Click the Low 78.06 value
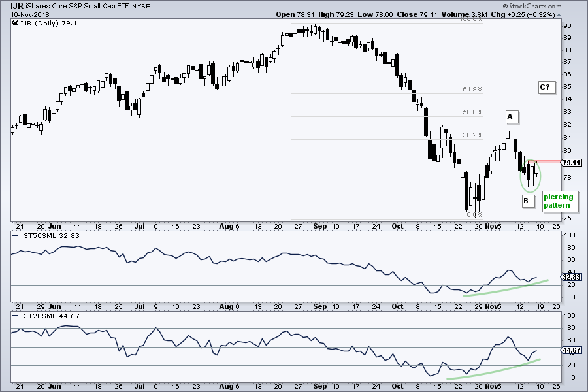The image size is (588, 392). point(375,14)
